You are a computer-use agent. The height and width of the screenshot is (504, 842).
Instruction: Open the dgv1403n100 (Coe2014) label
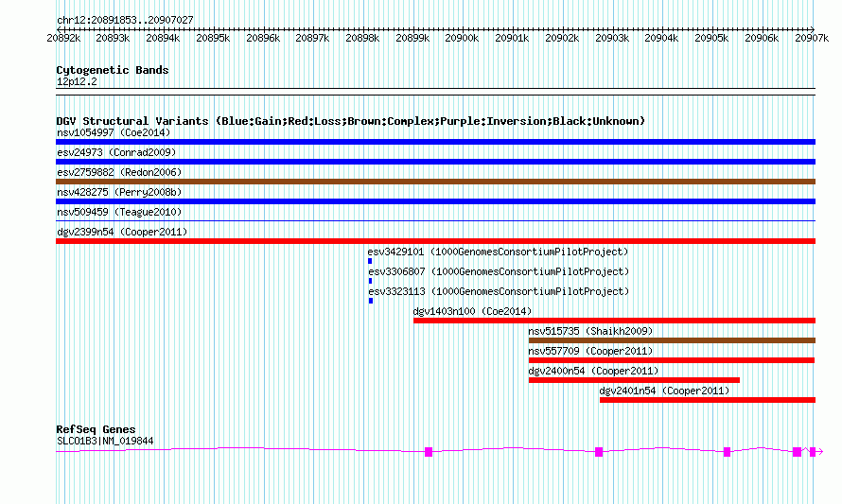pyautogui.click(x=472, y=311)
